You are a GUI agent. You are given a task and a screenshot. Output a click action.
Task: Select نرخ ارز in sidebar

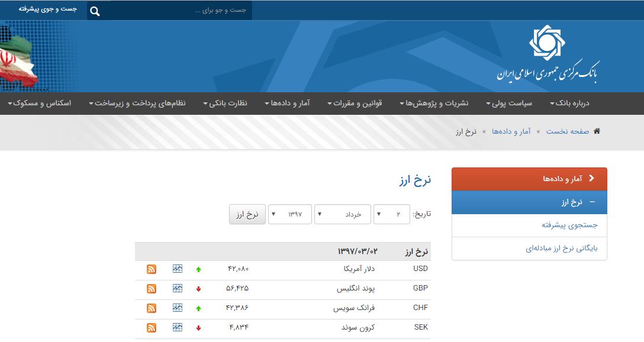click(x=529, y=202)
